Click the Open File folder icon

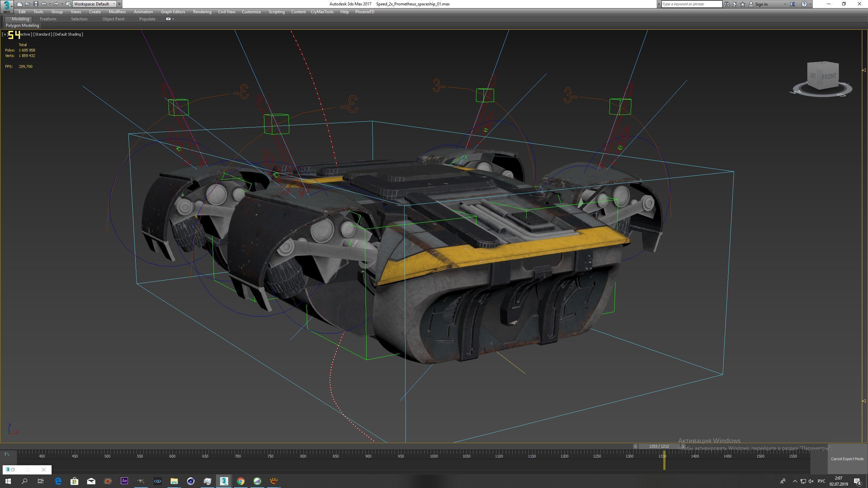[27, 4]
